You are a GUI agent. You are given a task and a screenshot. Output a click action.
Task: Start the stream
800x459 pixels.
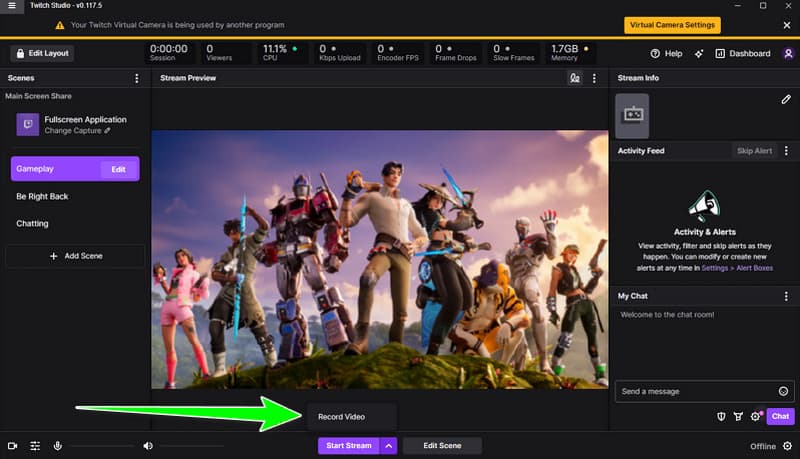[x=348, y=446]
